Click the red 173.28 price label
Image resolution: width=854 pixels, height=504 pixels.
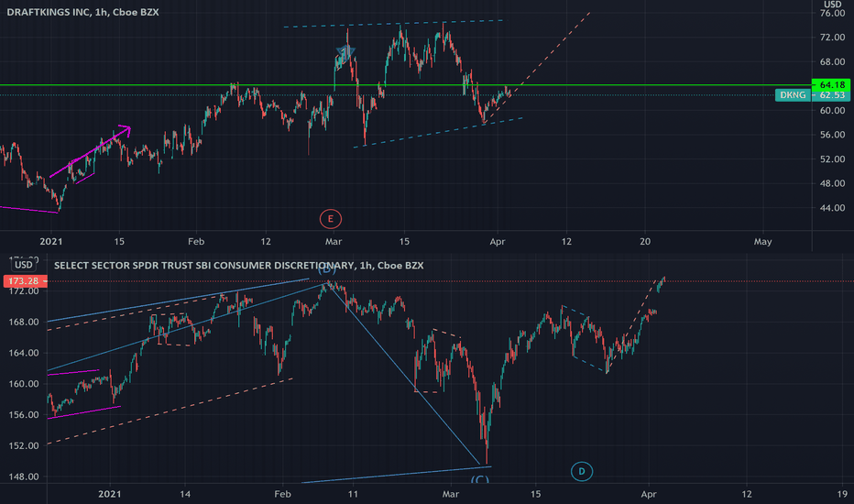coord(24,281)
